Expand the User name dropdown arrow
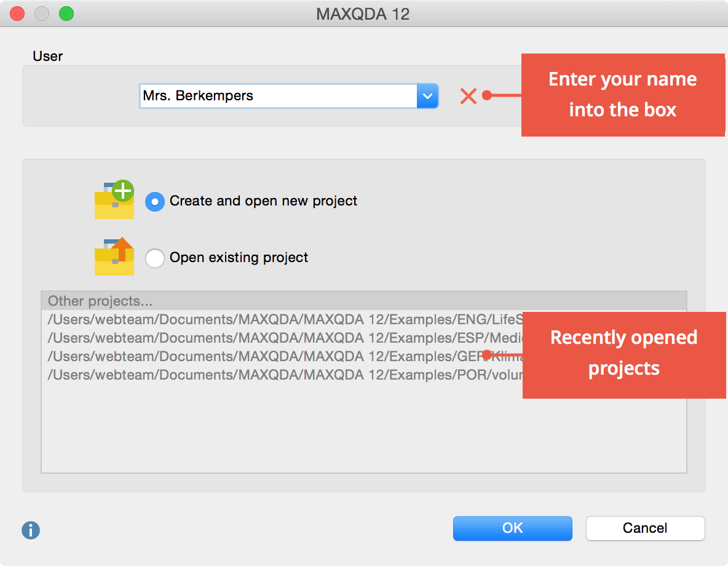The width and height of the screenshot is (728, 566). click(427, 96)
